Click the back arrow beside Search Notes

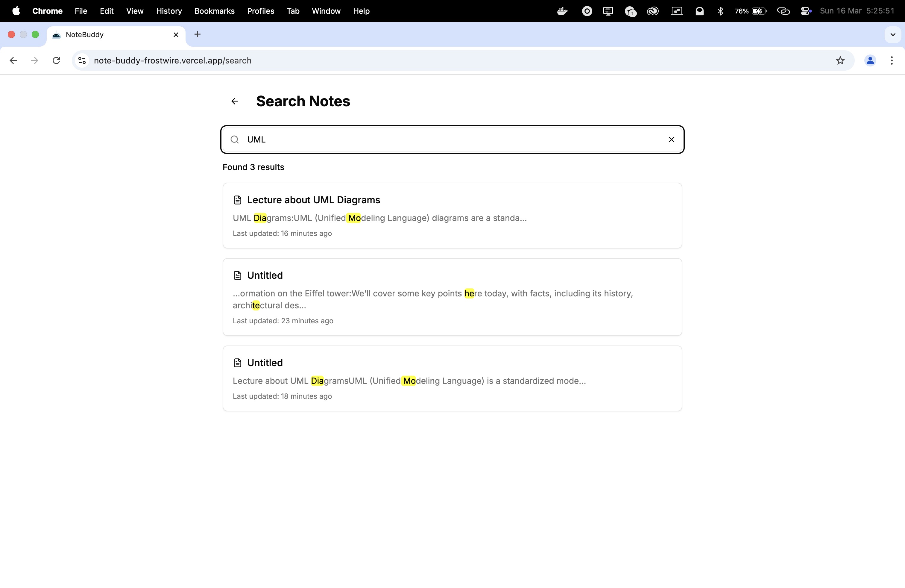(235, 101)
